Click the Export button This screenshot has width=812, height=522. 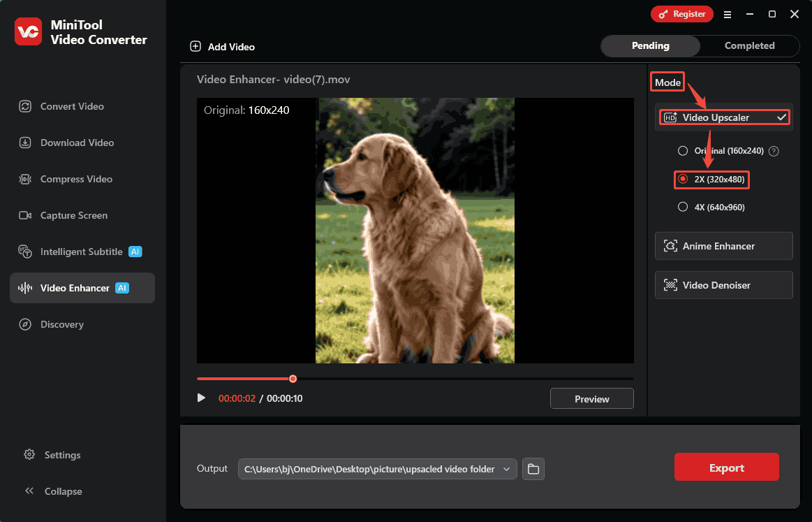[726, 467]
